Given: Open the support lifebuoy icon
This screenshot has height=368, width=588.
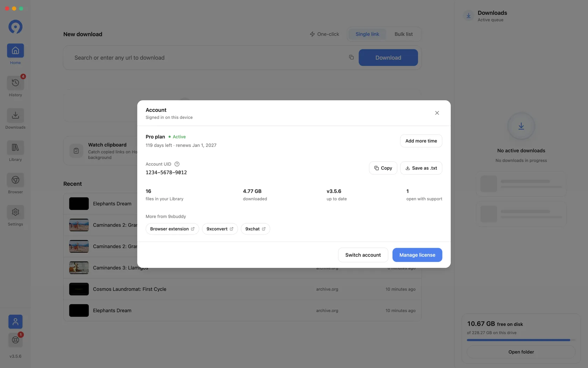Looking at the screenshot, I should pyautogui.click(x=15, y=340).
